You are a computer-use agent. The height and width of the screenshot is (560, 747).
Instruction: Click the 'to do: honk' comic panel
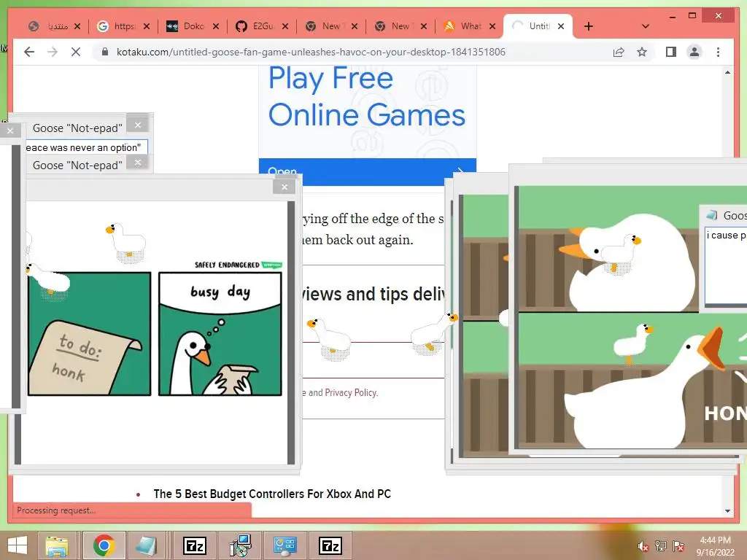90,334
